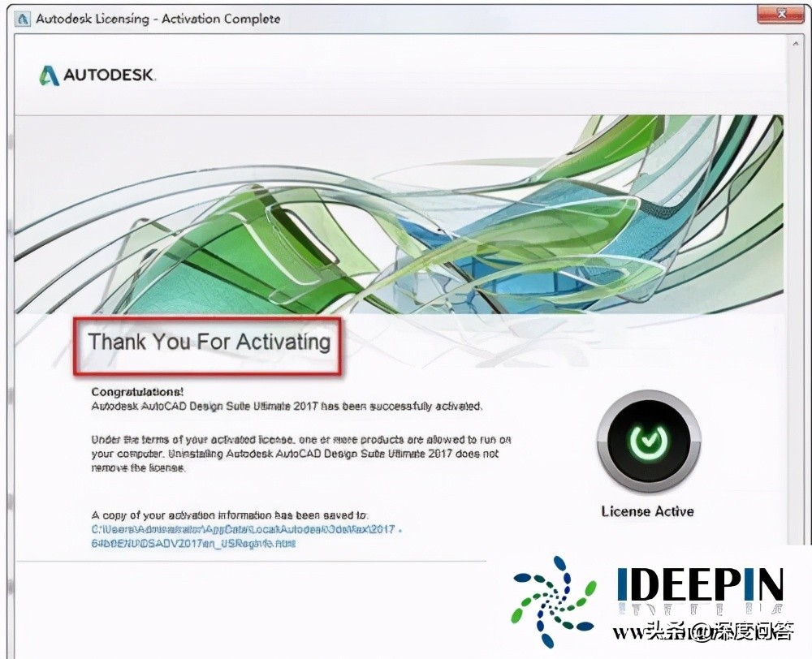812x659 pixels.
Task: Click the green and blue abstract banner image
Action: 399,214
